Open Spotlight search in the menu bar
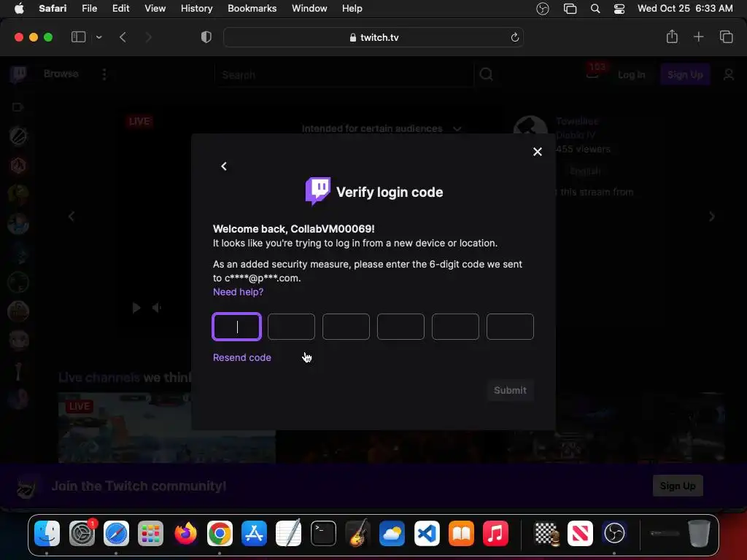 (x=595, y=9)
